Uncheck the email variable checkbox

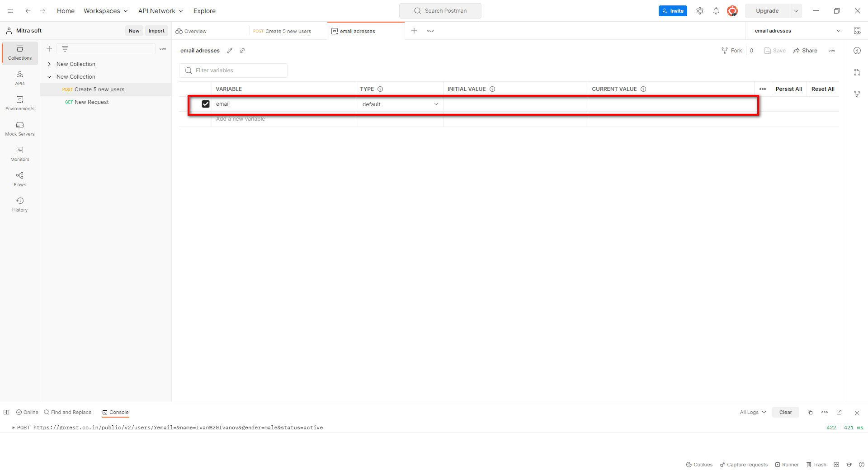pos(206,104)
